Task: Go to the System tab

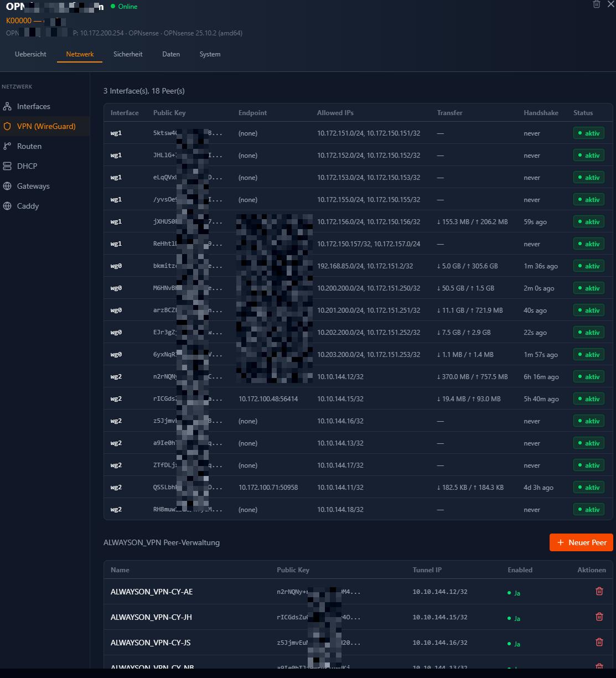Action: tap(210, 54)
